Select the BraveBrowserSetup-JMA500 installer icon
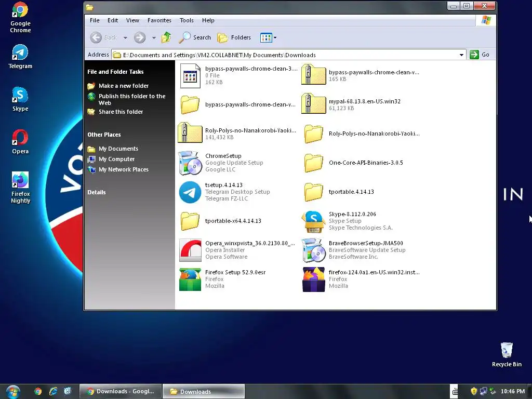 pos(313,250)
